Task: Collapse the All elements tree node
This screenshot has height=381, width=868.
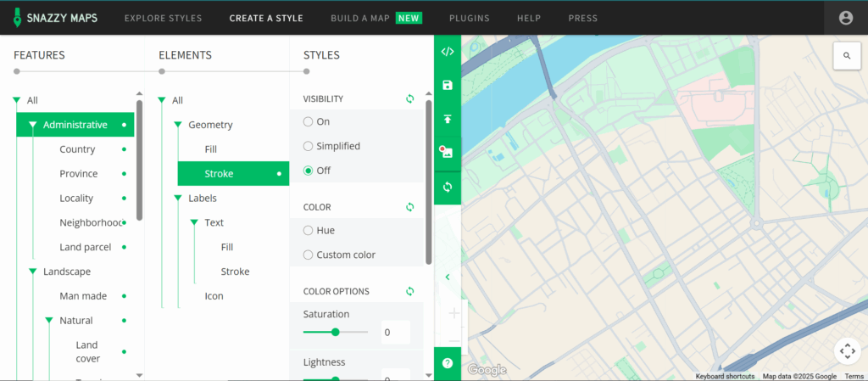Action: click(x=162, y=101)
